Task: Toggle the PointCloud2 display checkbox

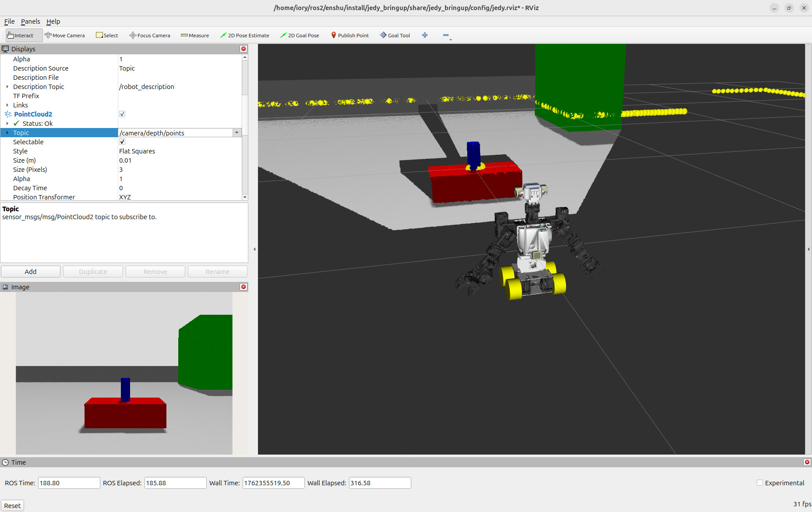Action: (122, 114)
